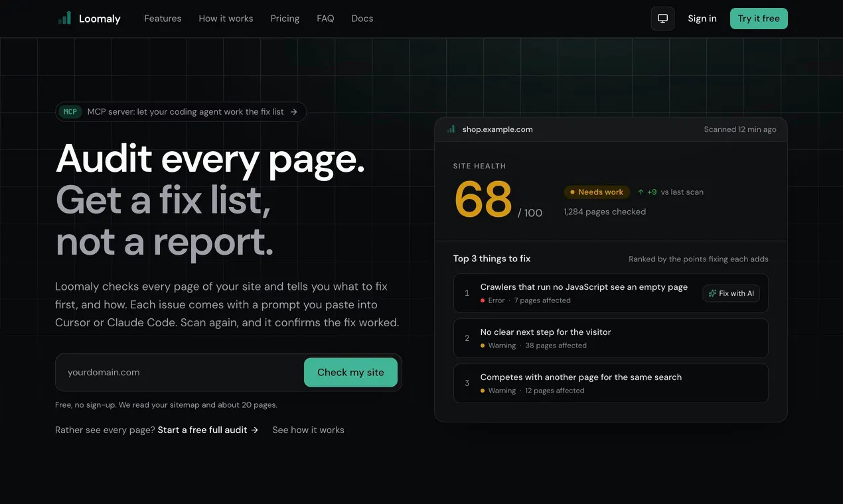This screenshot has height=504, width=843.
Task: Click the Try it free button
Action: [x=759, y=19]
